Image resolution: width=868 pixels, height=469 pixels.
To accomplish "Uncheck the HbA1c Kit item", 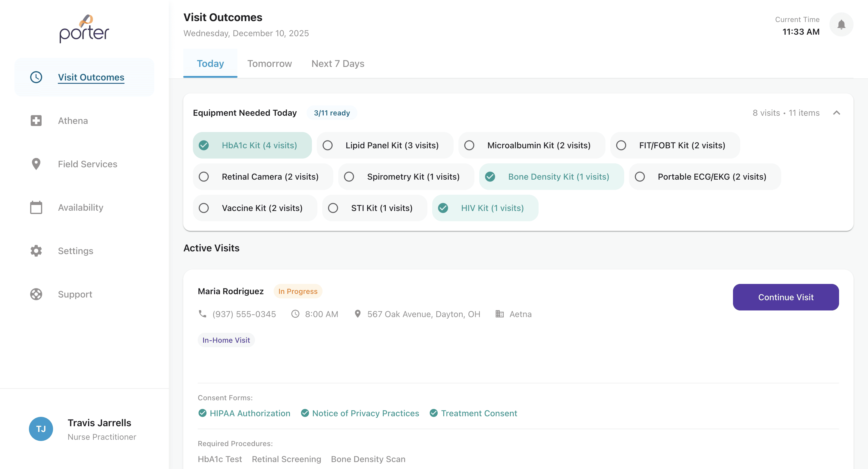I will [x=204, y=145].
